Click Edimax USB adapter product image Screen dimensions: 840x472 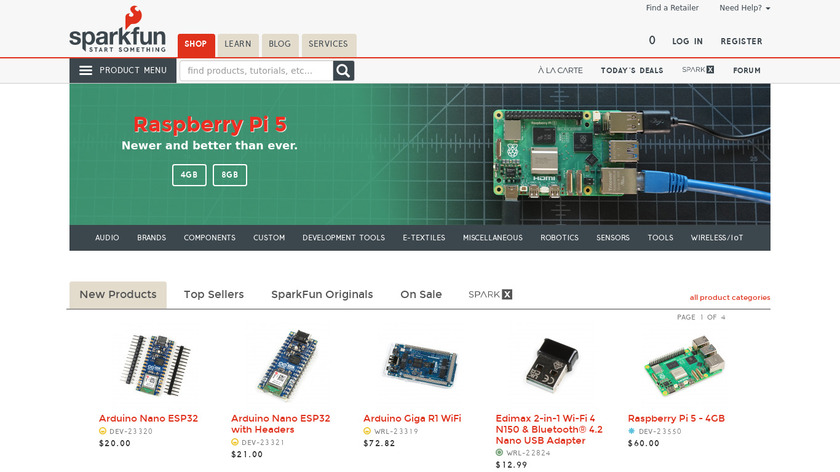pyautogui.click(x=552, y=365)
